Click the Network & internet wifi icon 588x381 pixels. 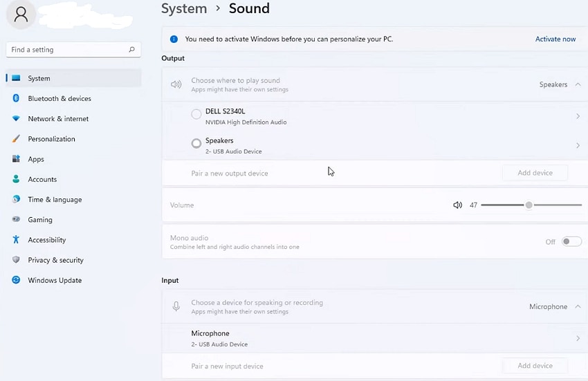[x=16, y=119]
